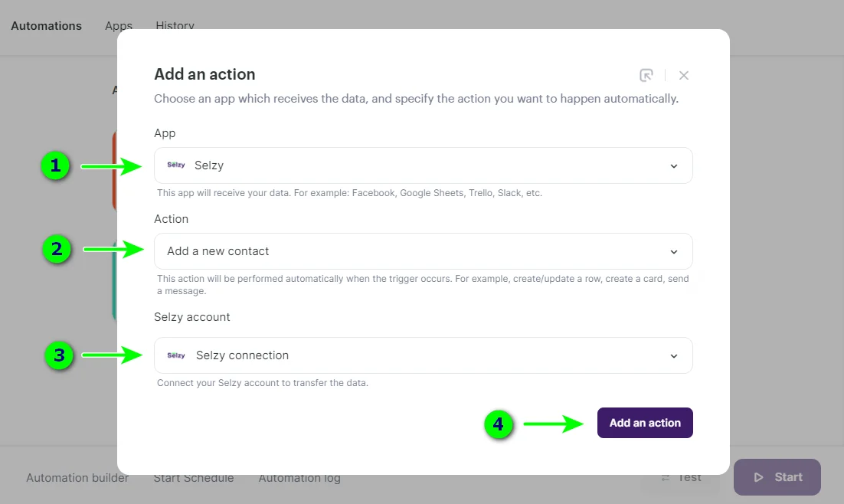Click the green badge numbered 4
The image size is (844, 504).
click(499, 423)
